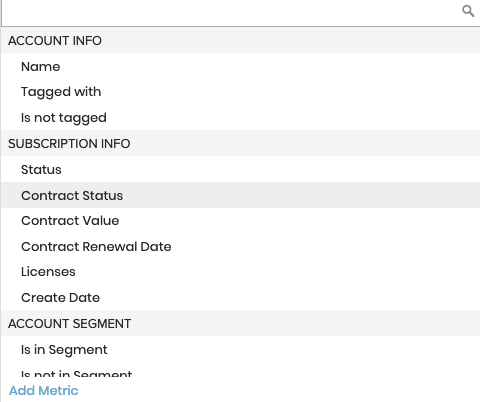
Task: Select the partially visible Is not in Segment option
Action: point(241,373)
